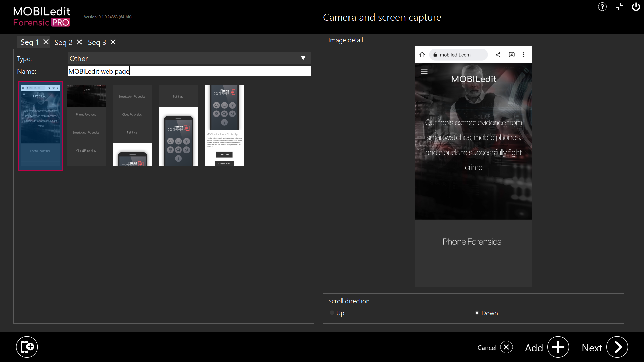
Task: Select the Phone Copier app thumbnail
Action: (224, 125)
